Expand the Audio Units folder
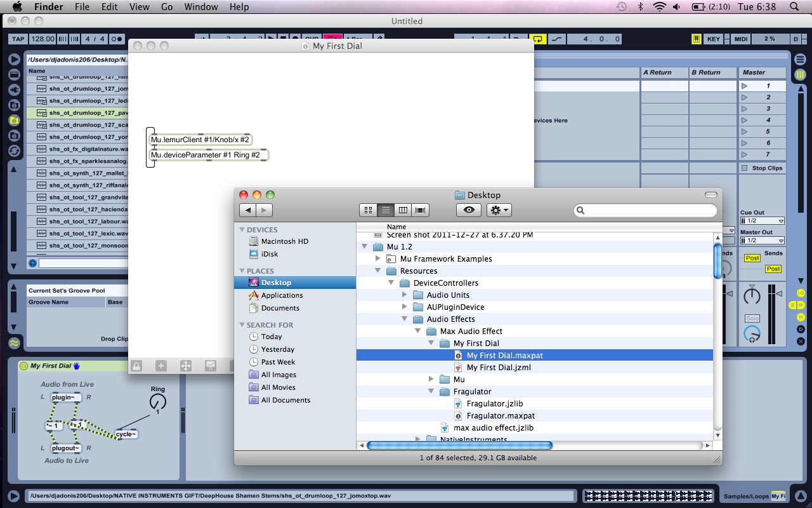The width and height of the screenshot is (812, 508). [405, 295]
